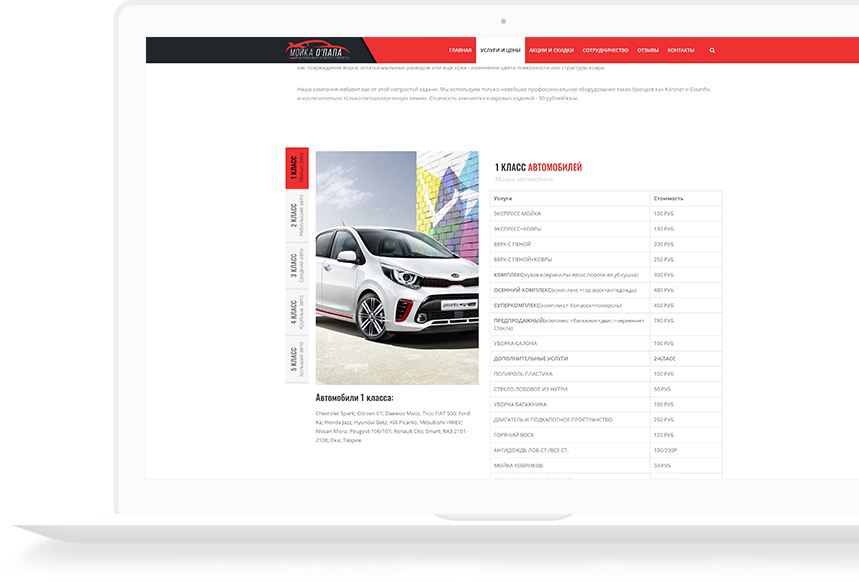Open the ОТЗЫВЫ page
Screen dimensions: 859x582
[648, 50]
